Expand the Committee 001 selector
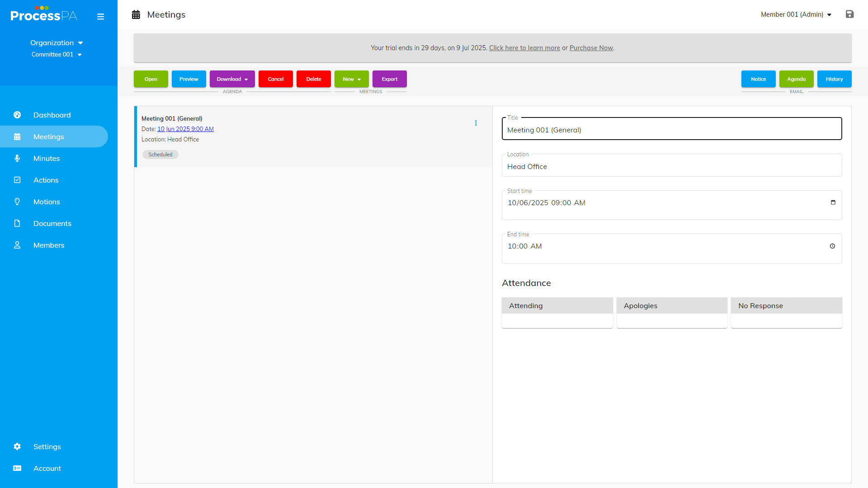This screenshot has height=488, width=868. pyautogui.click(x=57, y=55)
